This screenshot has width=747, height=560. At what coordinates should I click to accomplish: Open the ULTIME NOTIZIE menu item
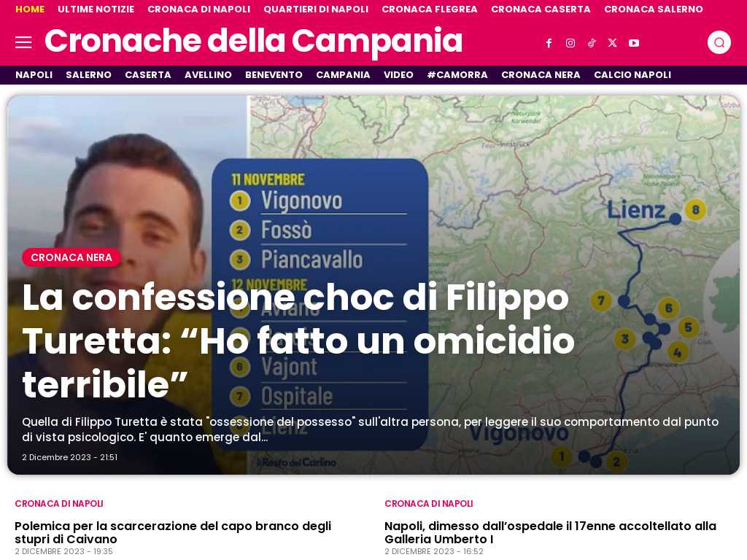[96, 9]
